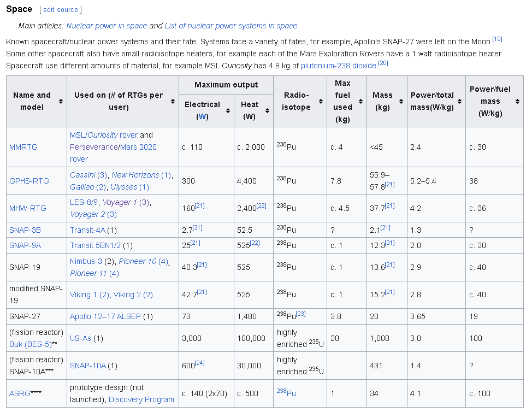Follow citation 24 beside 600 electrical value

[x=199, y=363]
